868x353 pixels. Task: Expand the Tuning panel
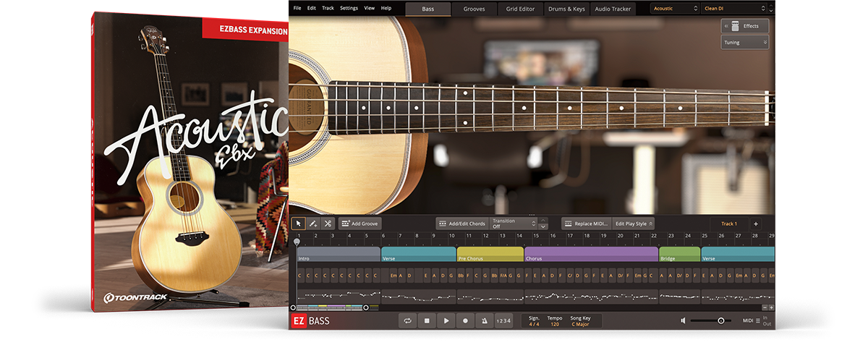(744, 43)
